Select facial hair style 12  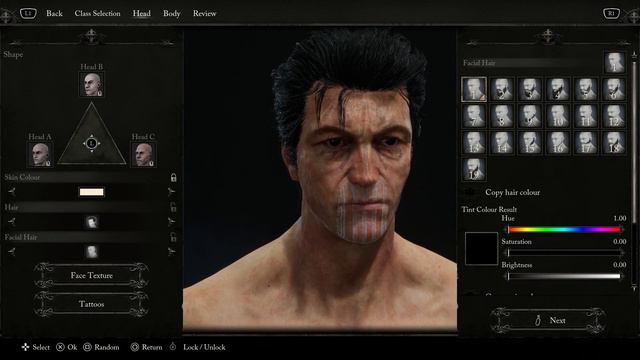[614, 116]
